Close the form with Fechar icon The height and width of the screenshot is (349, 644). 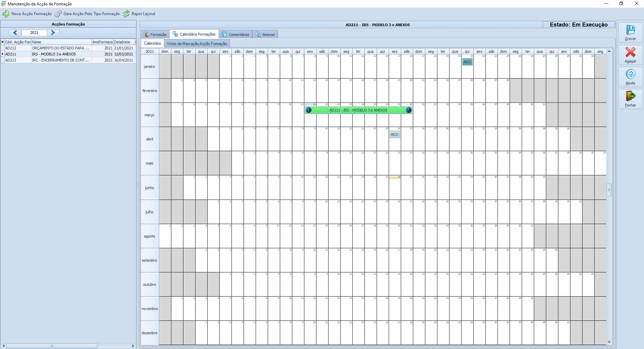(630, 96)
